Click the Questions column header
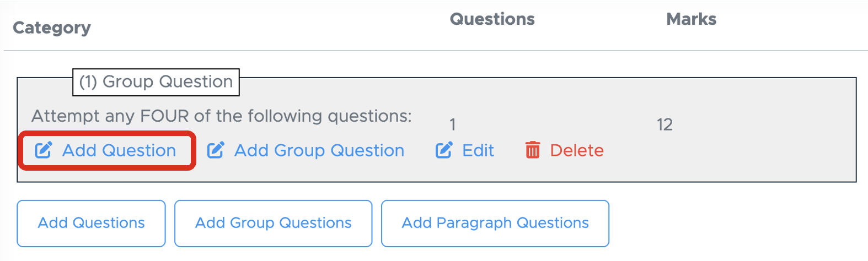868x261 pixels. pyautogui.click(x=492, y=19)
